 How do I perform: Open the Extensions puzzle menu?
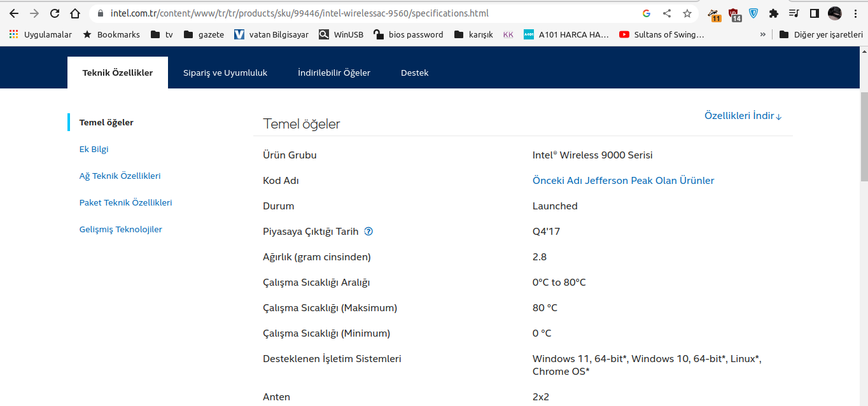[x=774, y=13]
